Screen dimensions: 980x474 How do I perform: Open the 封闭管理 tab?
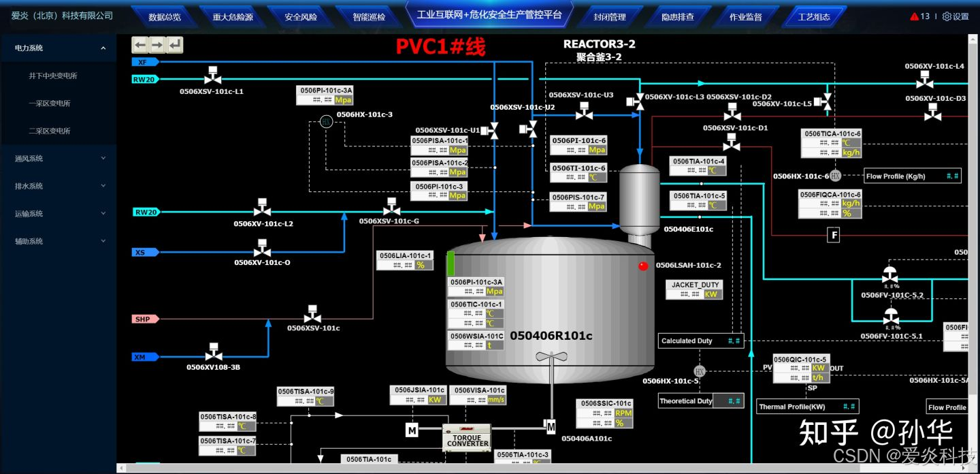click(610, 17)
